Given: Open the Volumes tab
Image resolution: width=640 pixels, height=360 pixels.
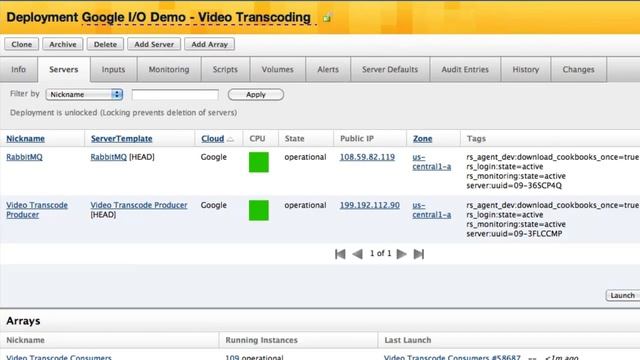Looking at the screenshot, I should [278, 69].
